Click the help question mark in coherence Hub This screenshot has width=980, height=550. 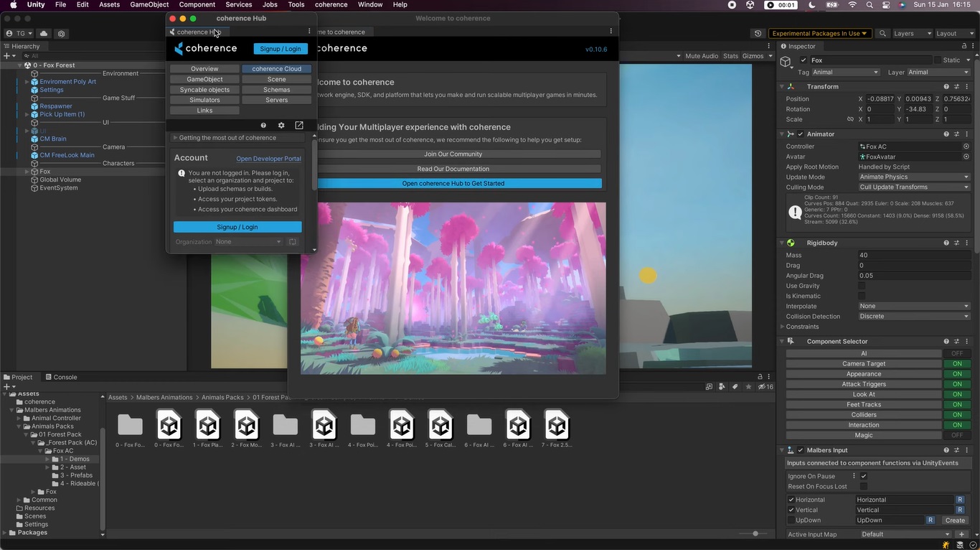263,125
